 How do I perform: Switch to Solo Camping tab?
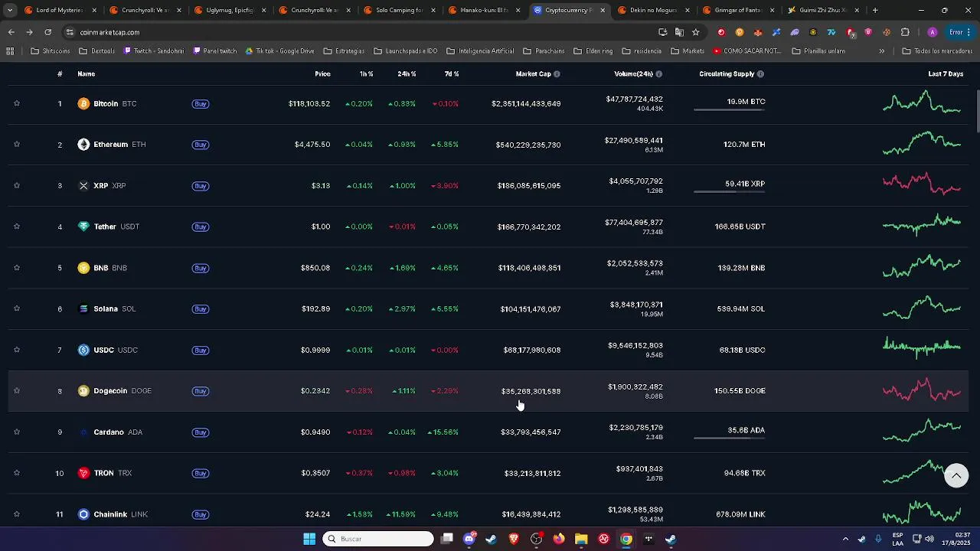(x=400, y=11)
